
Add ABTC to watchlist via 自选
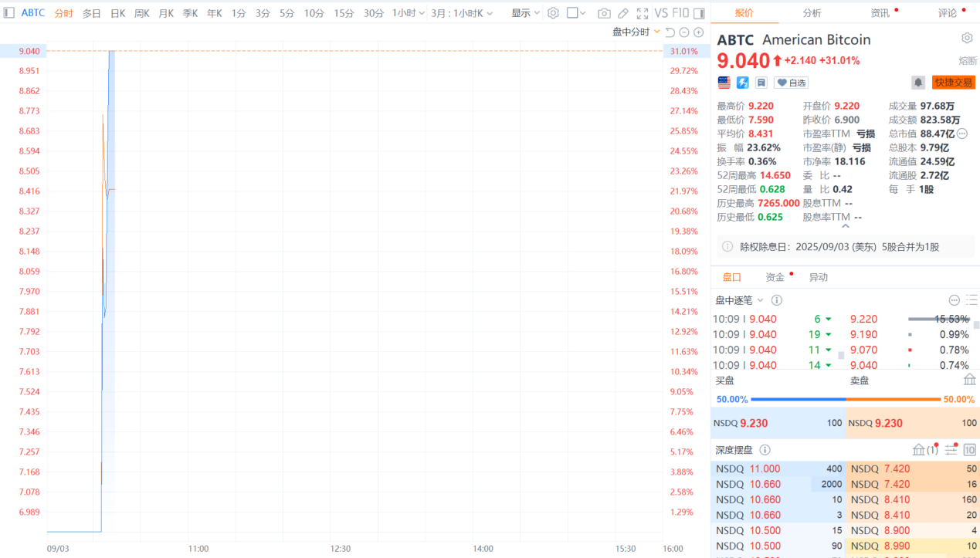[792, 83]
